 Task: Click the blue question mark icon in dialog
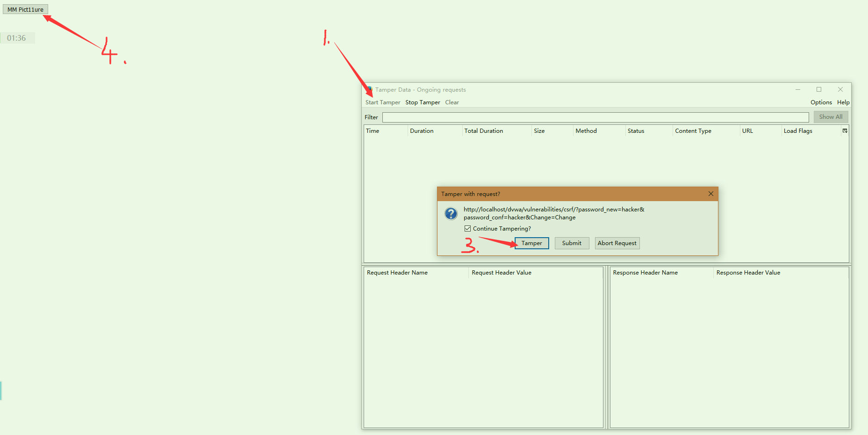point(451,214)
